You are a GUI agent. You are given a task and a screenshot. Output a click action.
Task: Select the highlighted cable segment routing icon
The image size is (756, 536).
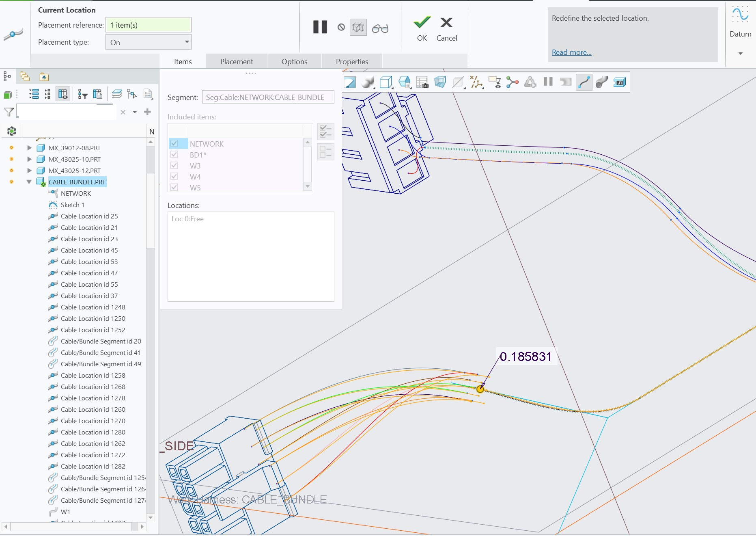pyautogui.click(x=584, y=82)
